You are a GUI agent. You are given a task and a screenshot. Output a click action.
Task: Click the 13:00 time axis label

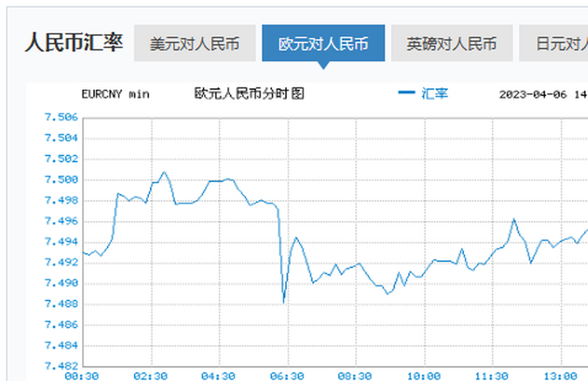pyautogui.click(x=561, y=376)
